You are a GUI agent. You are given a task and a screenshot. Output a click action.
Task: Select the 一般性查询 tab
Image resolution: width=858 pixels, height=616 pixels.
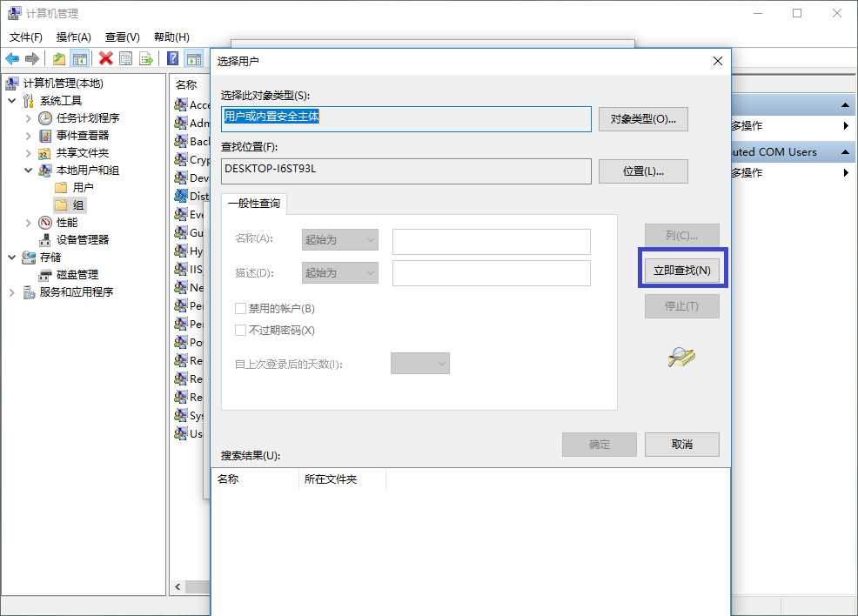(x=254, y=204)
